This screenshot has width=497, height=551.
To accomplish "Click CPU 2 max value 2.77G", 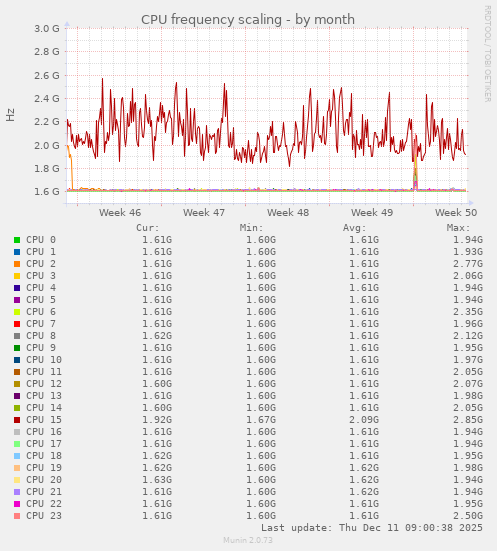I will click(468, 264).
